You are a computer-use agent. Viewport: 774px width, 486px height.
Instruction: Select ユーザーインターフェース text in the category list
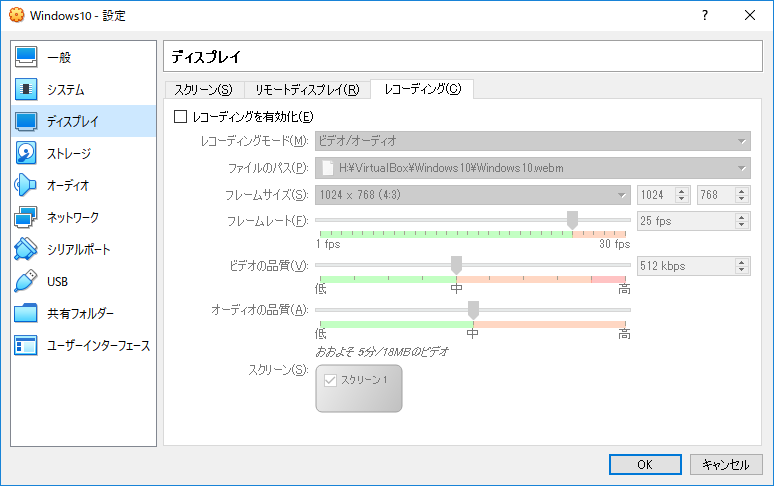point(98,345)
